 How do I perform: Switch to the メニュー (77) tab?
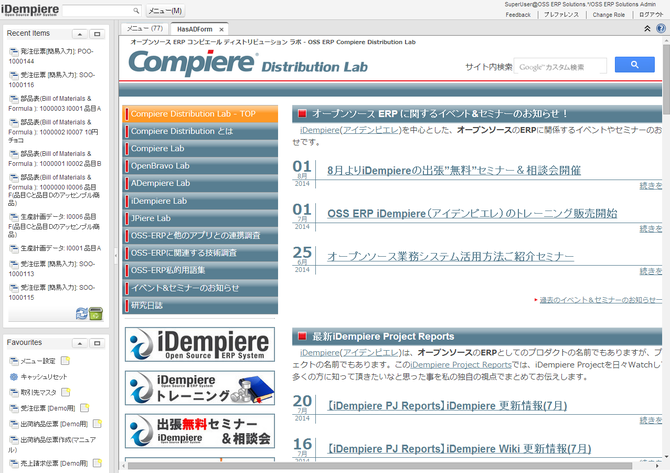(x=144, y=29)
